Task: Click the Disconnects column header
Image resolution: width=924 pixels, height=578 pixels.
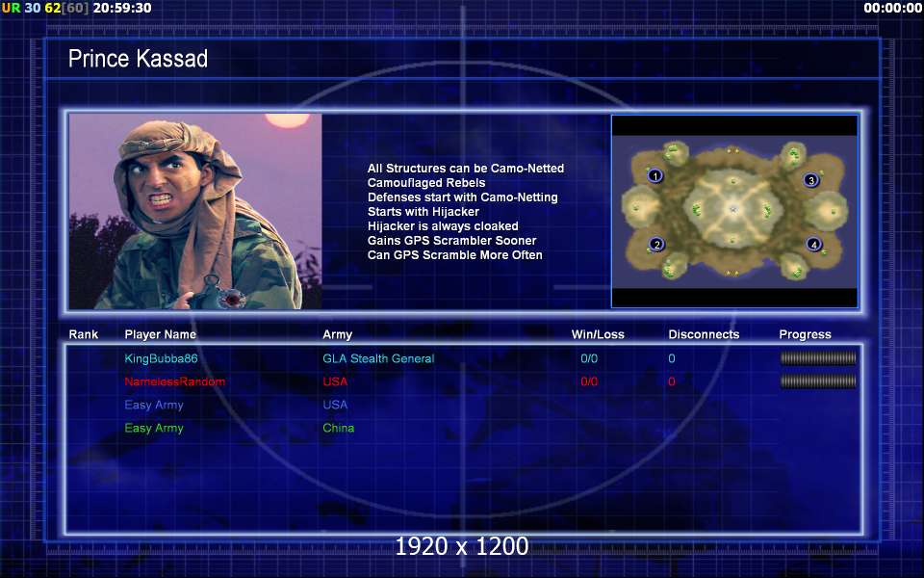Action: [x=704, y=334]
